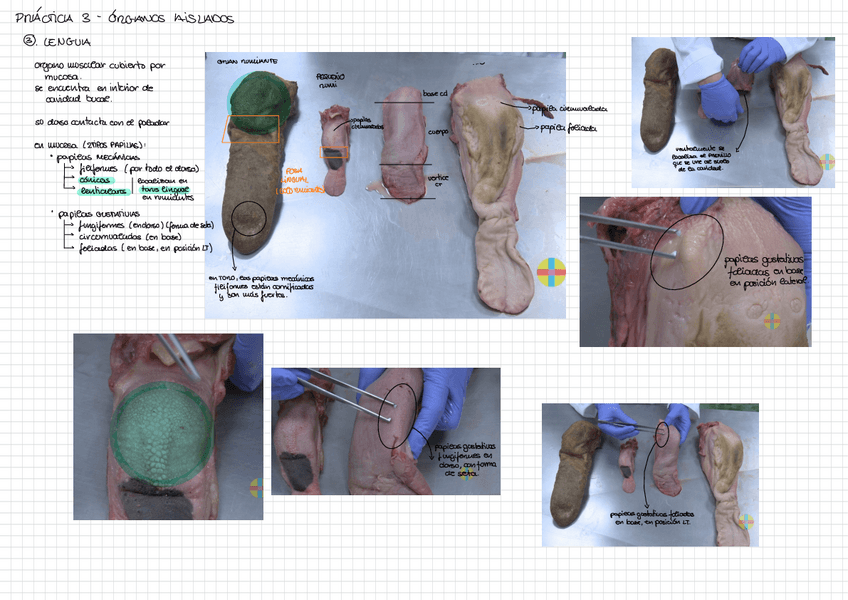Click the cross logo in foliate papillae close-up
The width and height of the screenshot is (848, 600).
(x=772, y=321)
